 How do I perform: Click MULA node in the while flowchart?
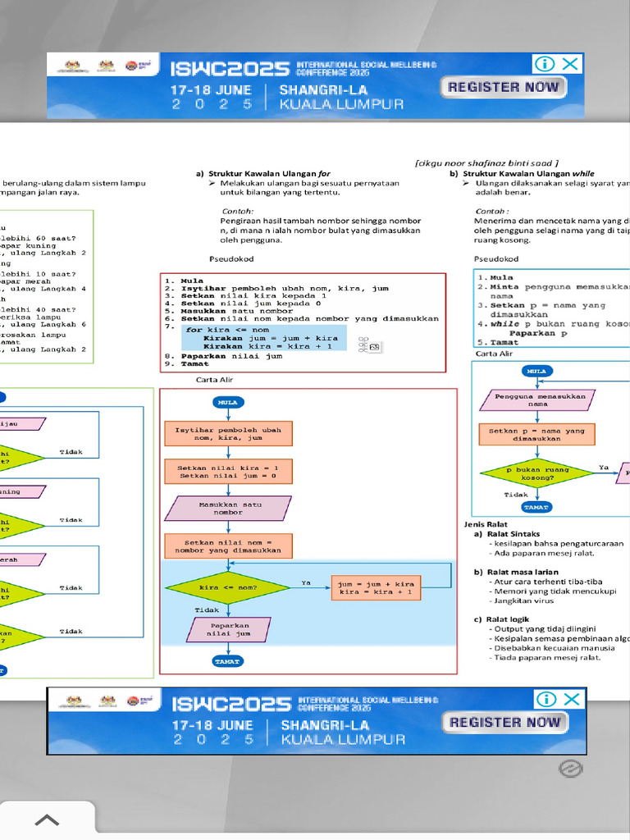tap(537, 371)
